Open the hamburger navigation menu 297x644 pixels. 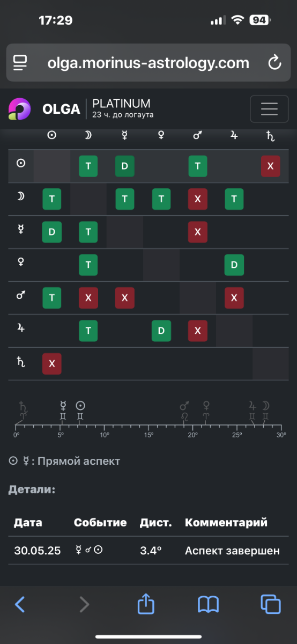pyautogui.click(x=269, y=109)
